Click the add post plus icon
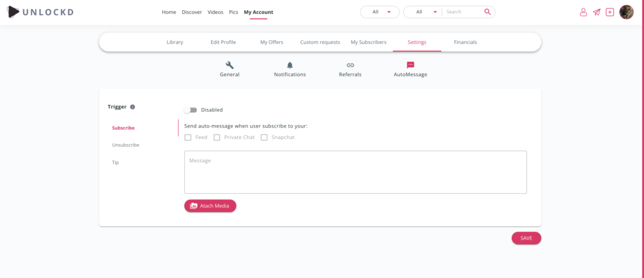644x278 pixels. (610, 13)
